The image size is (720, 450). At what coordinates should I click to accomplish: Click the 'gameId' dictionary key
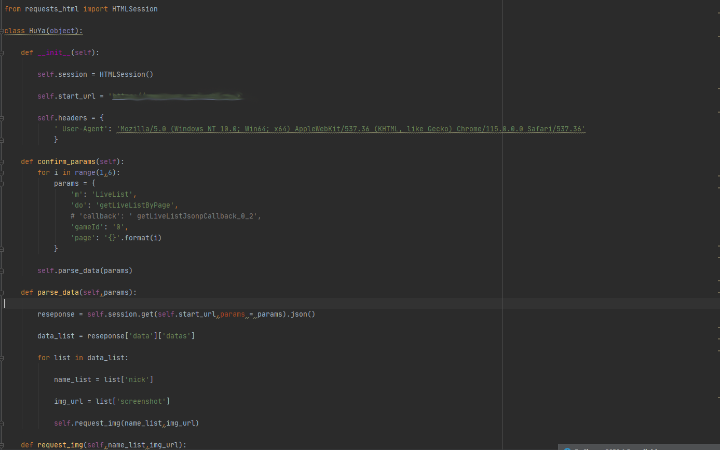pyautogui.click(x=85, y=227)
